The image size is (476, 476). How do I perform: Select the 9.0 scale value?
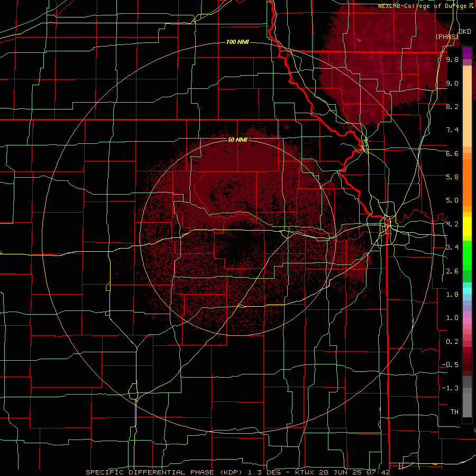click(x=452, y=83)
